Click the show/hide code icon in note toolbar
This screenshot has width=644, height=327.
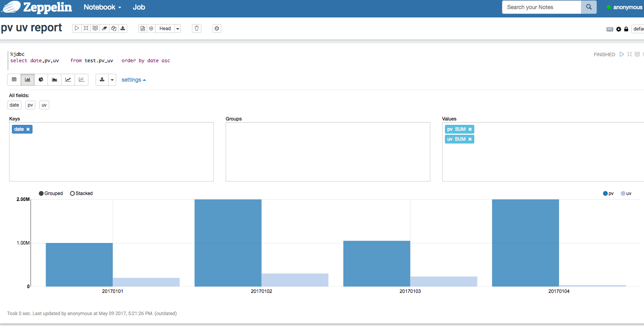[x=86, y=29]
